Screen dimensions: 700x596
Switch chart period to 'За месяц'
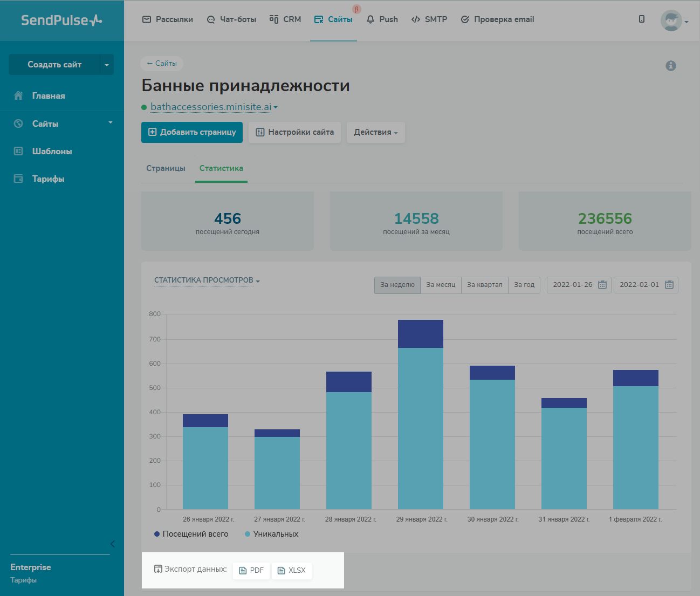[x=441, y=285]
